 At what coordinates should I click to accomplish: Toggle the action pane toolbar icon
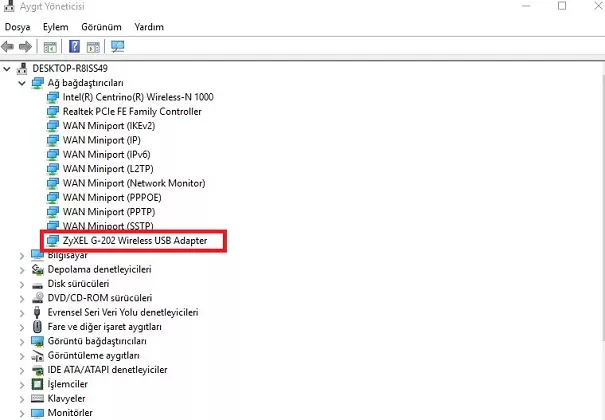pos(93,47)
